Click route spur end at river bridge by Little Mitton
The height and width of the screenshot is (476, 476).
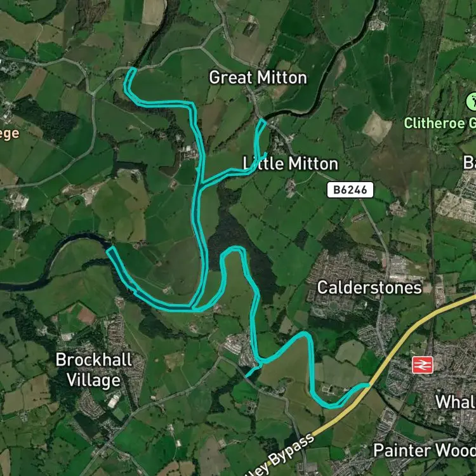pyautogui.click(x=263, y=122)
